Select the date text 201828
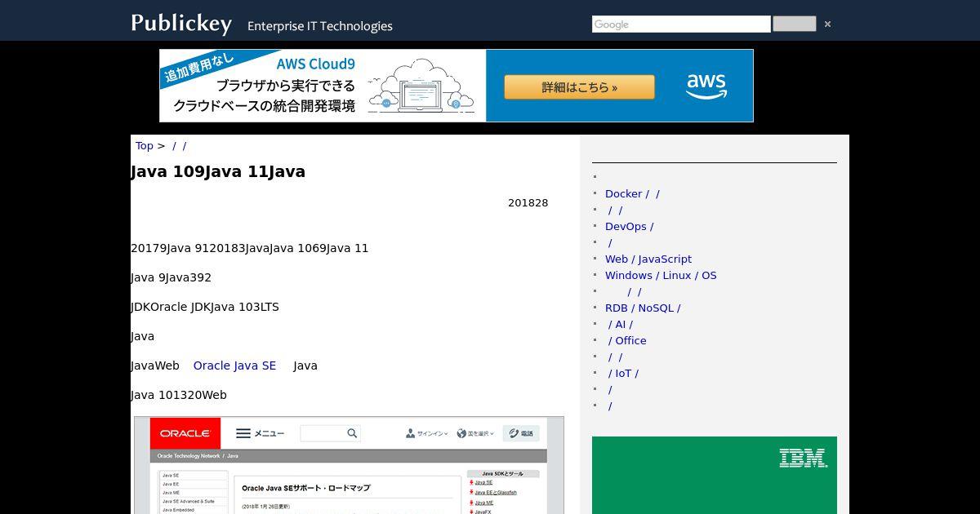This screenshot has height=514, width=980. [528, 203]
